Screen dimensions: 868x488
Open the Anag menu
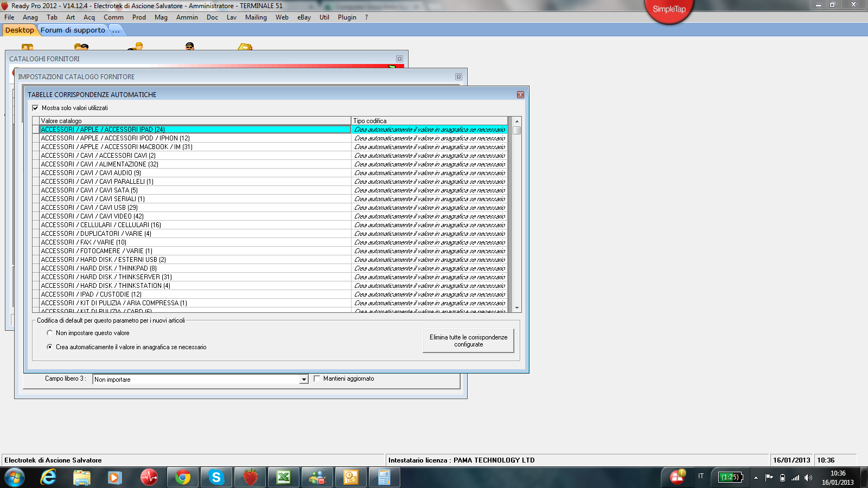[x=30, y=17]
